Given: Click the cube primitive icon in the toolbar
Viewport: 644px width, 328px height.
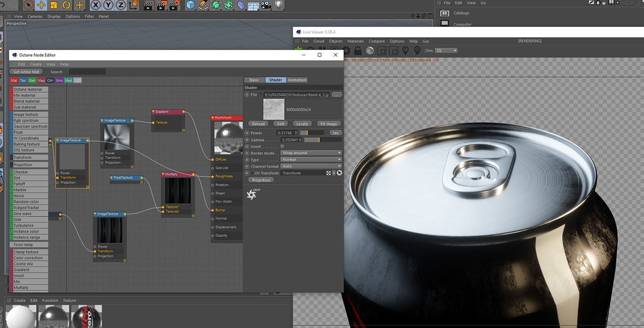Looking at the screenshot, I should (191, 6).
